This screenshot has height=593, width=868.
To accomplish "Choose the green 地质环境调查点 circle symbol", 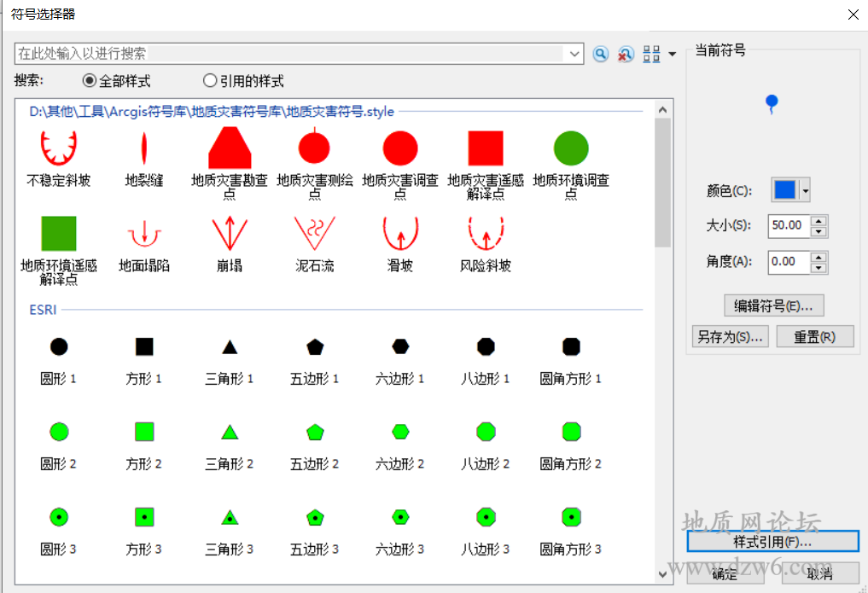I will (x=571, y=148).
